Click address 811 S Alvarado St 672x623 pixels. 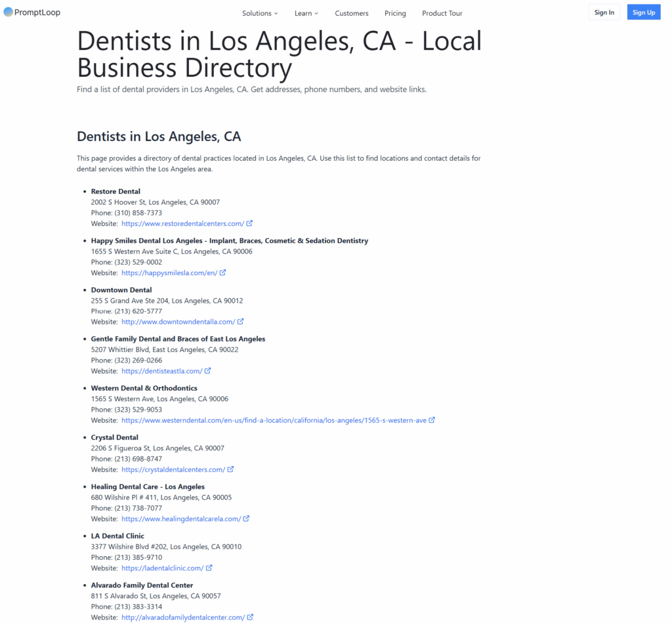(x=156, y=596)
